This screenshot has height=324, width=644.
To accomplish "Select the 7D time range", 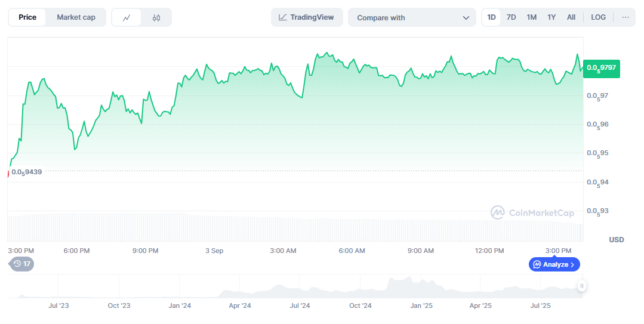I will (511, 17).
